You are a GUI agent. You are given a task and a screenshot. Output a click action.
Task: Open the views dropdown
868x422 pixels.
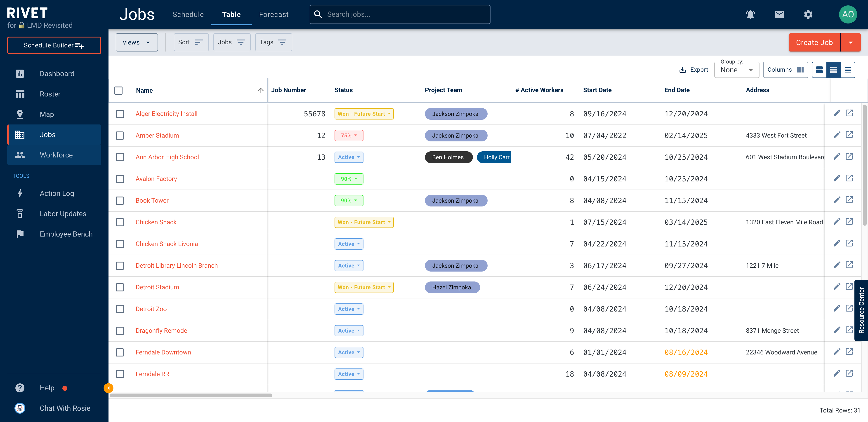pos(137,42)
